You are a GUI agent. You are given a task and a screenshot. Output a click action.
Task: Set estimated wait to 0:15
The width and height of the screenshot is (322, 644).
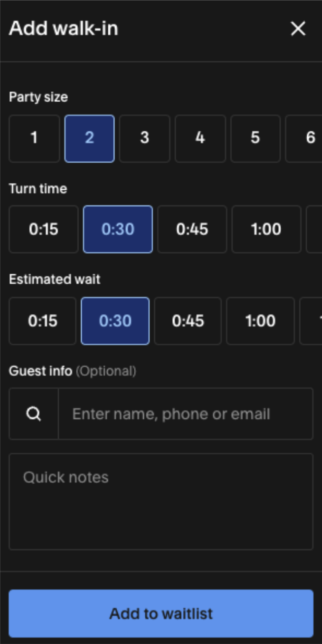tap(42, 321)
